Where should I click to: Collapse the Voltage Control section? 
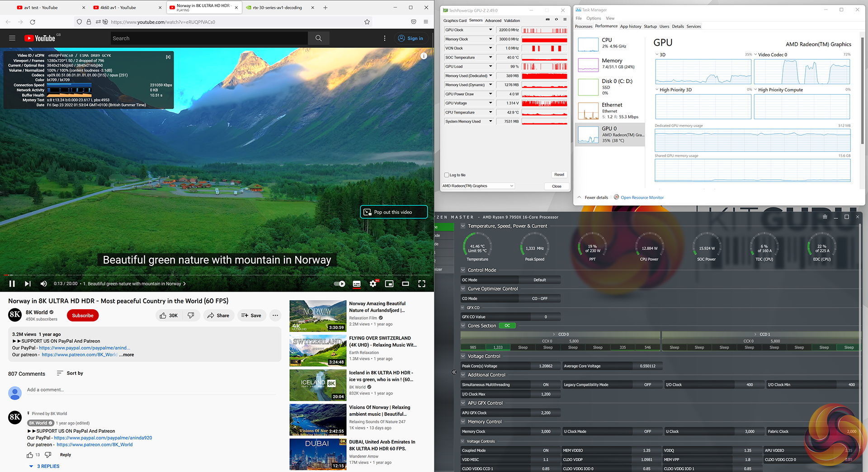click(463, 356)
